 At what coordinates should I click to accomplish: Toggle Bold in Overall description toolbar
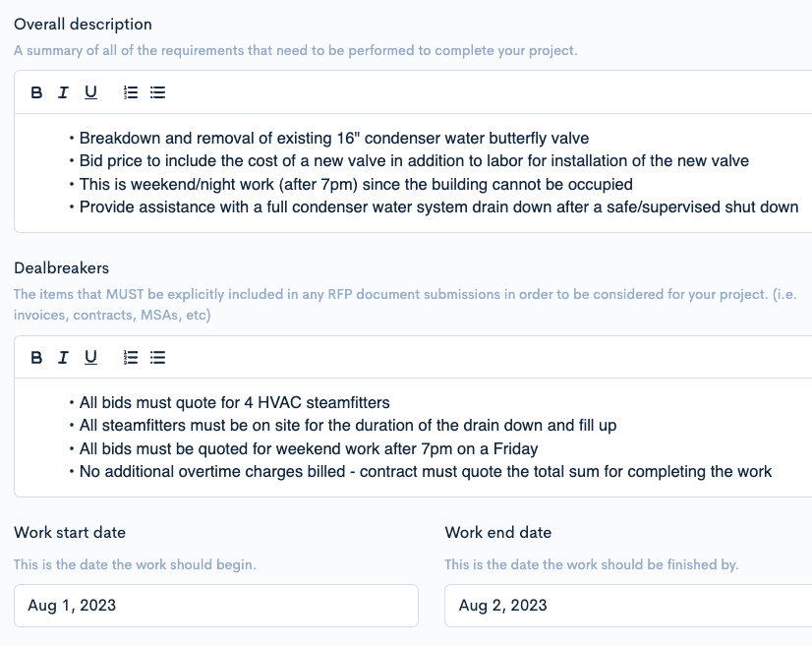pyautogui.click(x=36, y=92)
